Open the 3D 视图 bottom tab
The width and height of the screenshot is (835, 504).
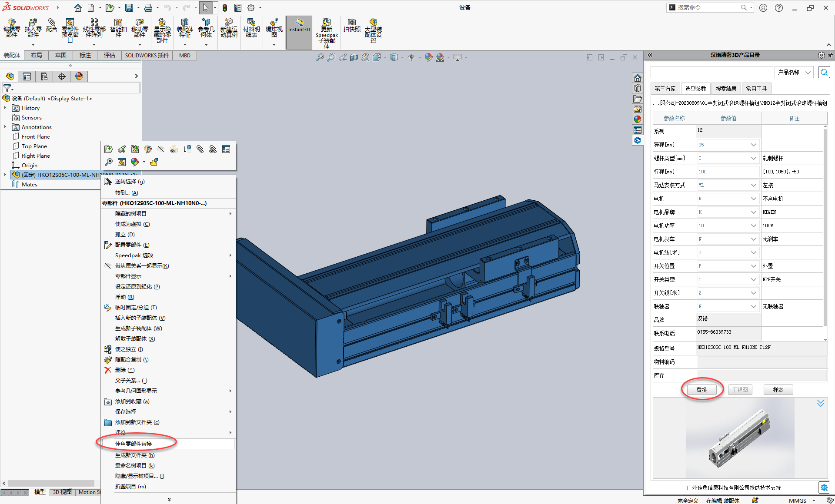62,492
